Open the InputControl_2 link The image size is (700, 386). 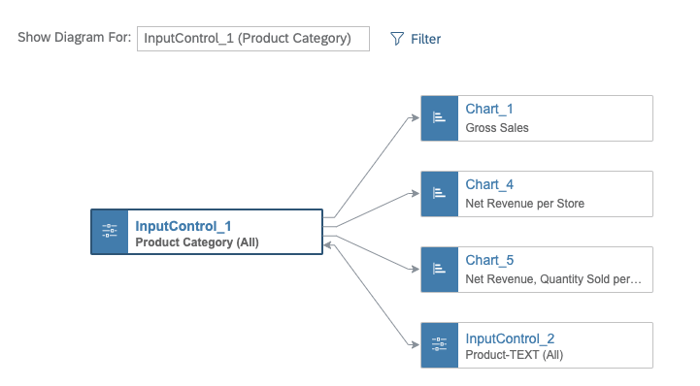510,339
